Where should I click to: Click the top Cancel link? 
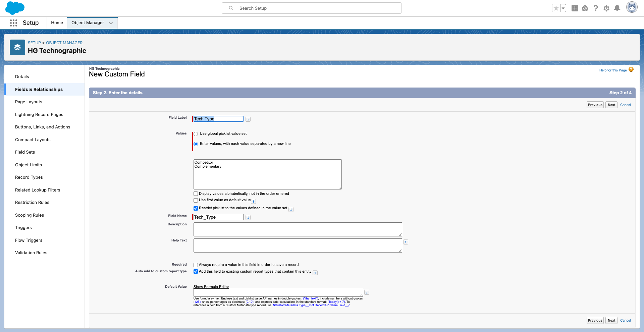[x=626, y=105]
